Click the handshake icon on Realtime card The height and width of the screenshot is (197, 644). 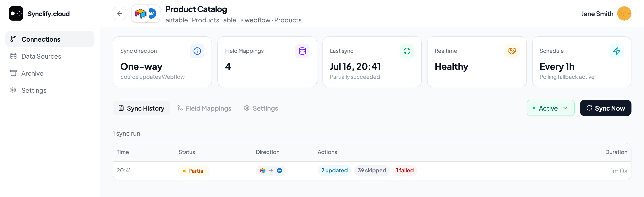click(512, 51)
